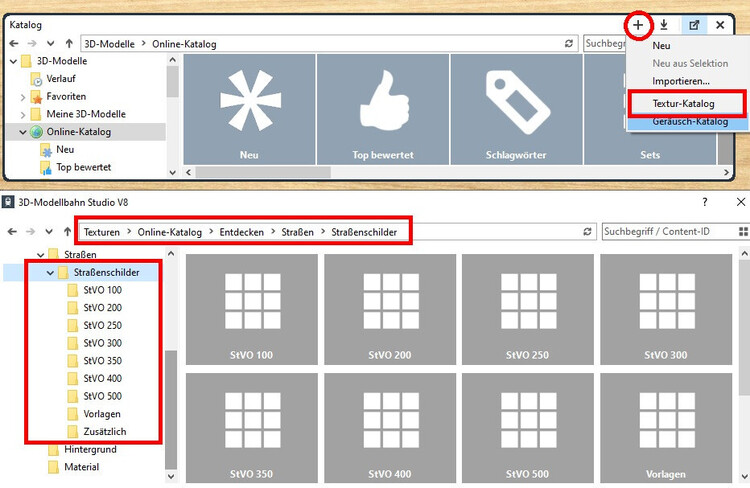The width and height of the screenshot is (750, 488).
Task: Click the texture tree vertical scrollbar thumb
Action: (171, 409)
